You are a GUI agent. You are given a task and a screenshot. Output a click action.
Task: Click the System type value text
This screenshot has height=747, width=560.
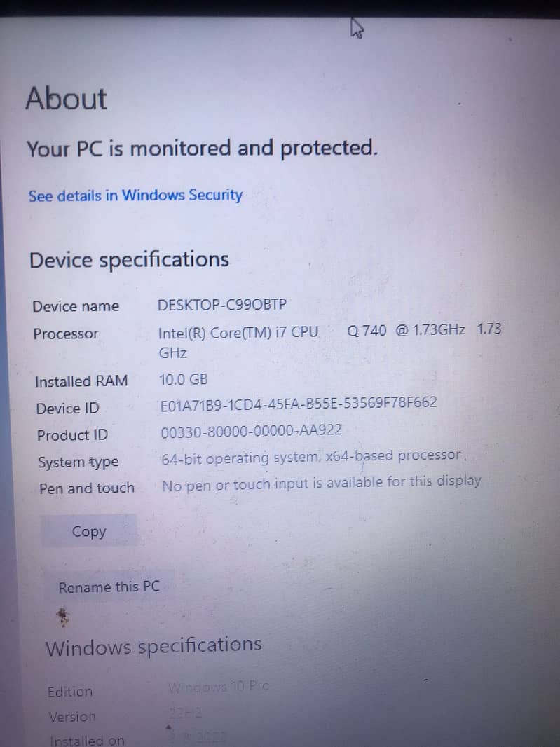(313, 458)
